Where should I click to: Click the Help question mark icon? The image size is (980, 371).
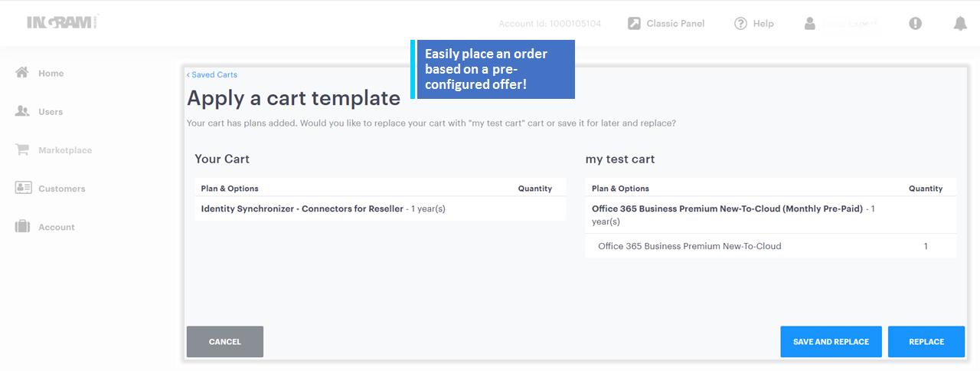(740, 24)
